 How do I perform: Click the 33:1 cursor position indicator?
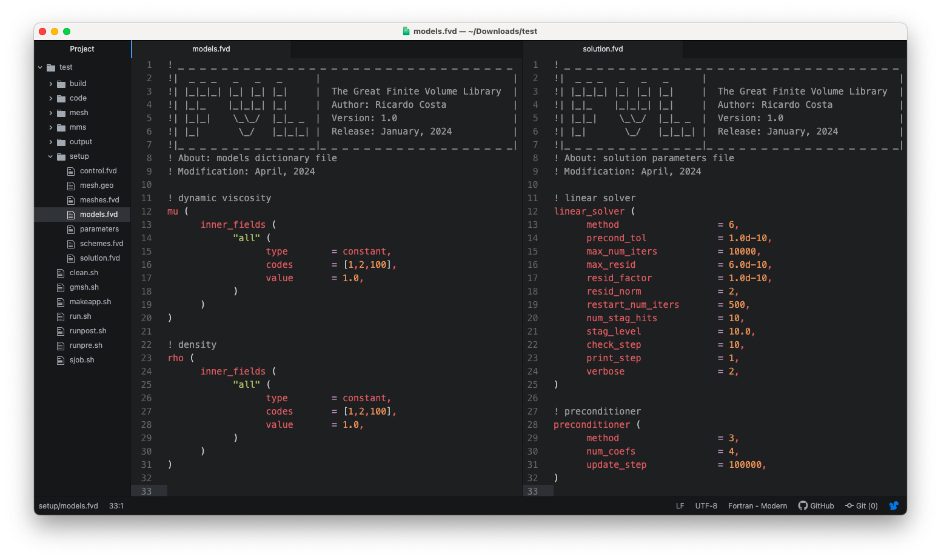[x=116, y=505]
